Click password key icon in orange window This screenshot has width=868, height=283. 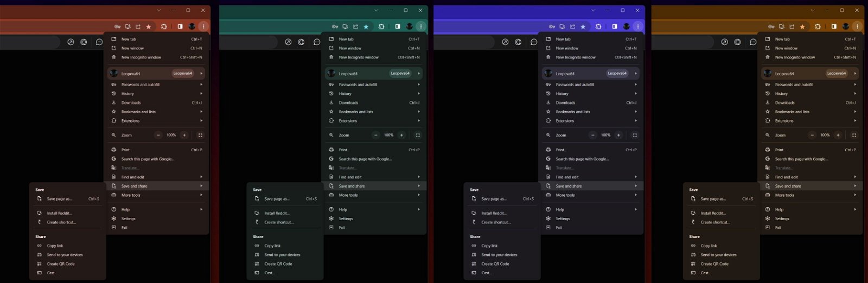[x=771, y=27]
